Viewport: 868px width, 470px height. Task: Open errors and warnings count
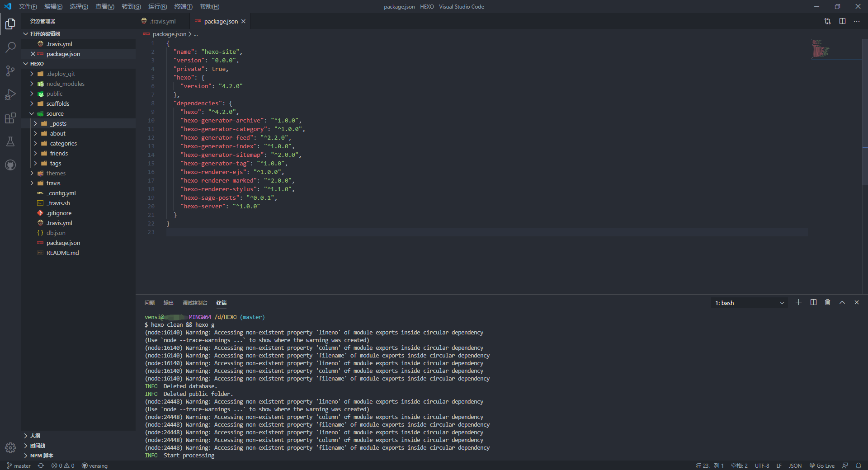point(63,465)
